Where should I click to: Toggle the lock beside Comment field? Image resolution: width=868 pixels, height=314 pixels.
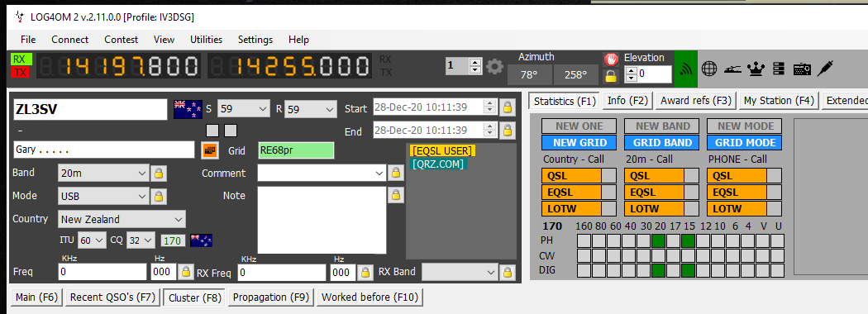(395, 173)
